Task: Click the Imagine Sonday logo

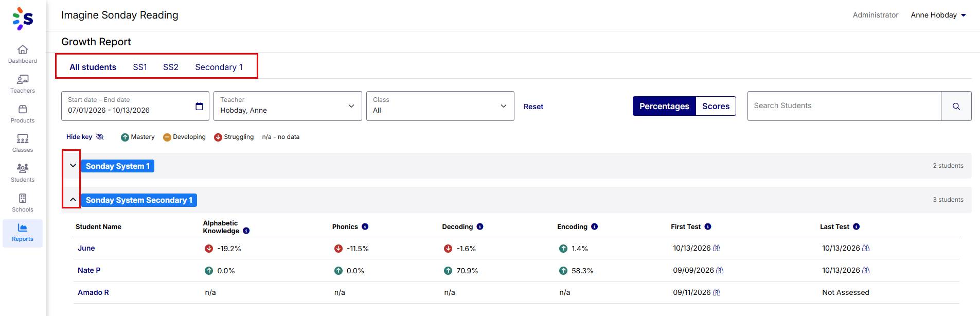Action: tap(23, 19)
